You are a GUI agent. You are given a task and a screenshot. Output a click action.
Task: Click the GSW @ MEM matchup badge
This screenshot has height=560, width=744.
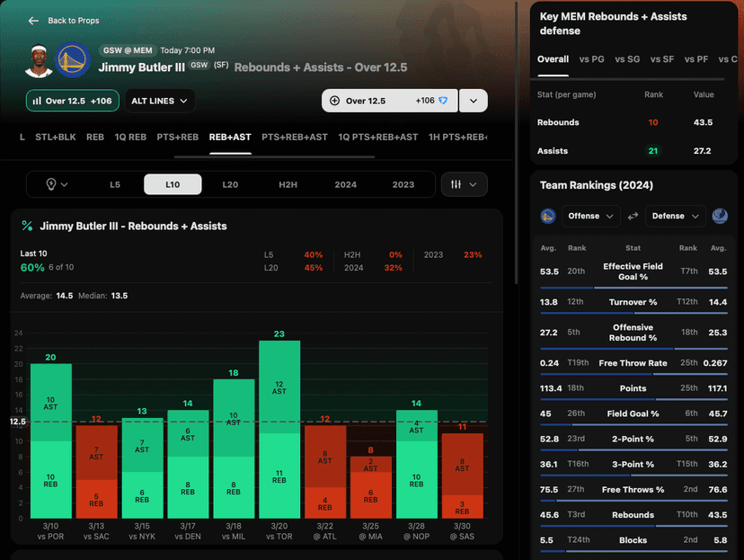point(128,50)
